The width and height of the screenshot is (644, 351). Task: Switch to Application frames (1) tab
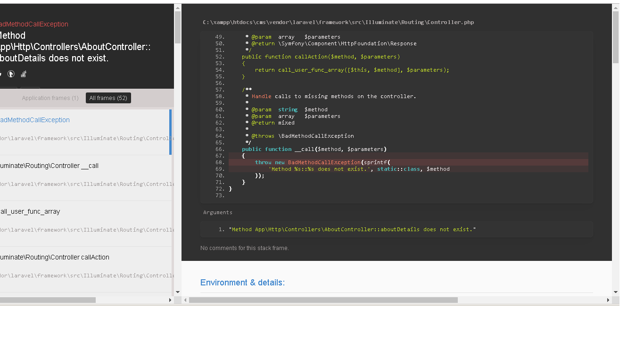pyautogui.click(x=50, y=98)
